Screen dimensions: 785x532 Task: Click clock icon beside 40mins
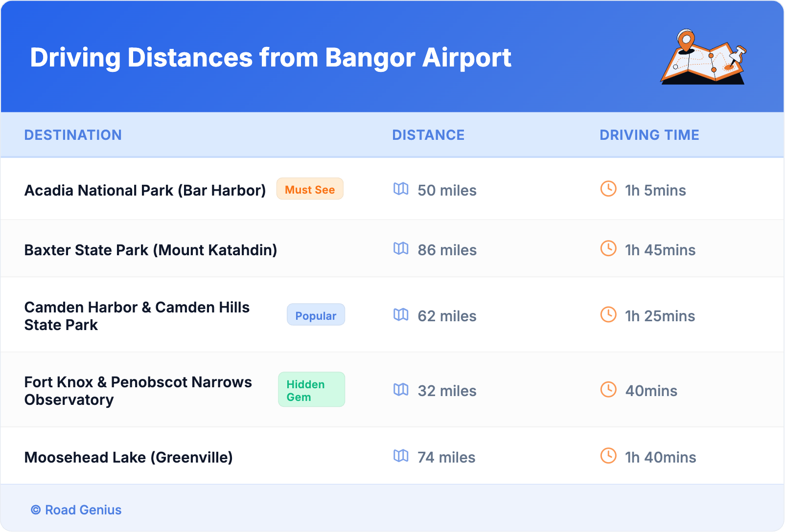pos(608,390)
